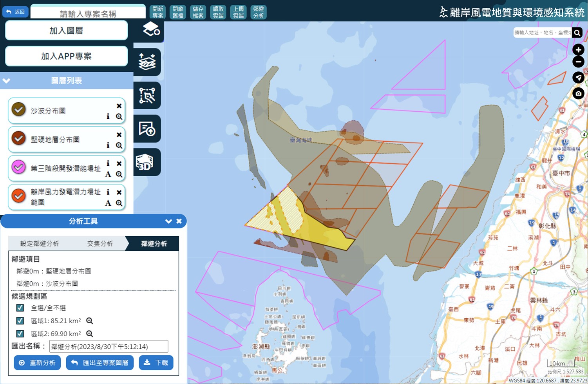This screenshot has height=384, width=588.
Task: Remove the 沙波分布圖 layer with X
Action: pos(119,106)
